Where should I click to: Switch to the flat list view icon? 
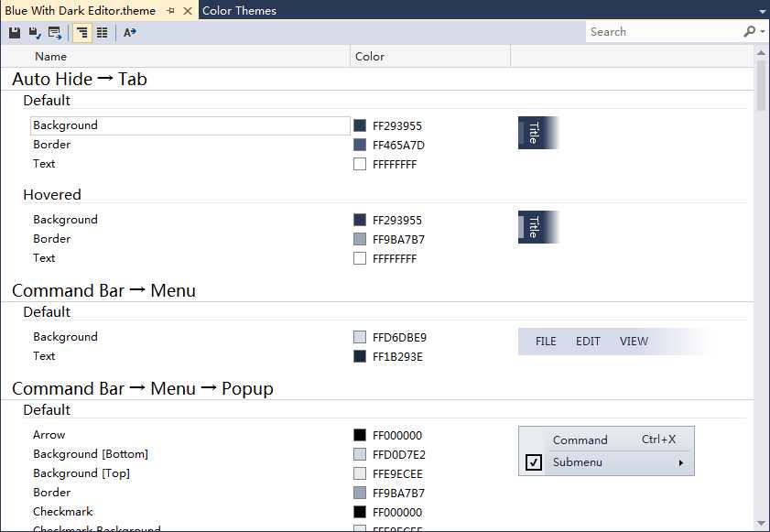[x=103, y=33]
